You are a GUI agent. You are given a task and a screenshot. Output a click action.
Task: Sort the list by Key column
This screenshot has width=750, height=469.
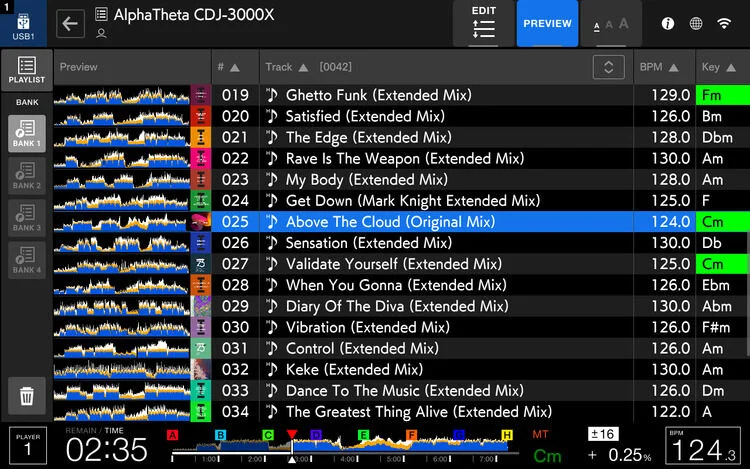pos(719,67)
